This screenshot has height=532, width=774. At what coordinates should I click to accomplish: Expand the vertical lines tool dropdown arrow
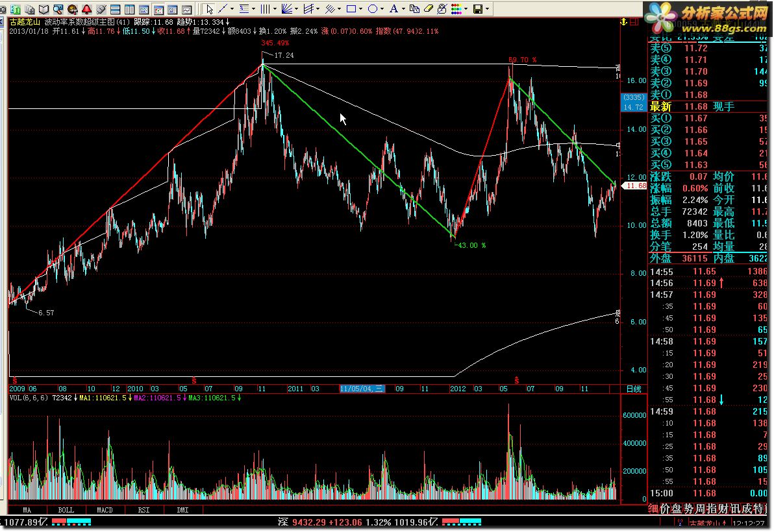pyautogui.click(x=275, y=9)
